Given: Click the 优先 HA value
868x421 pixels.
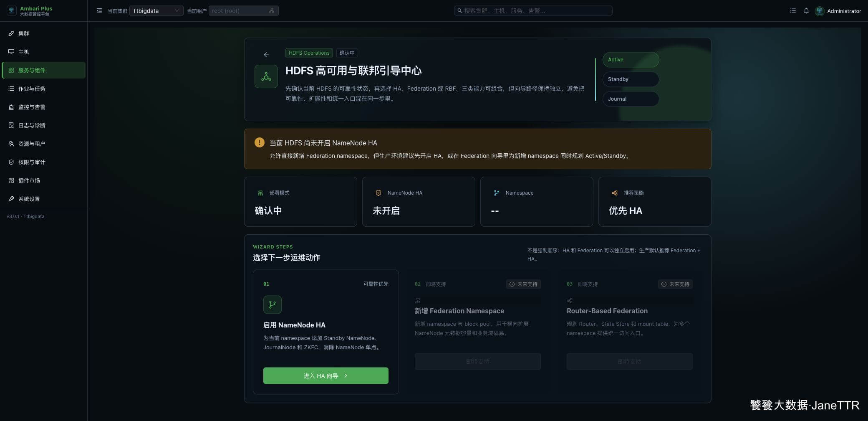Looking at the screenshot, I should (x=625, y=210).
